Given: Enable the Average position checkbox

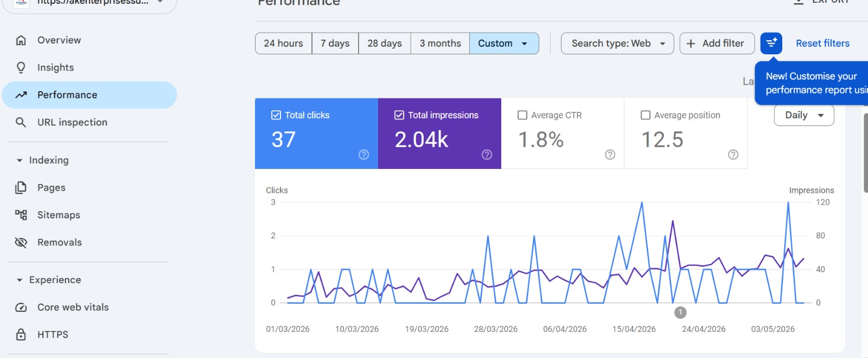Looking at the screenshot, I should click(646, 115).
